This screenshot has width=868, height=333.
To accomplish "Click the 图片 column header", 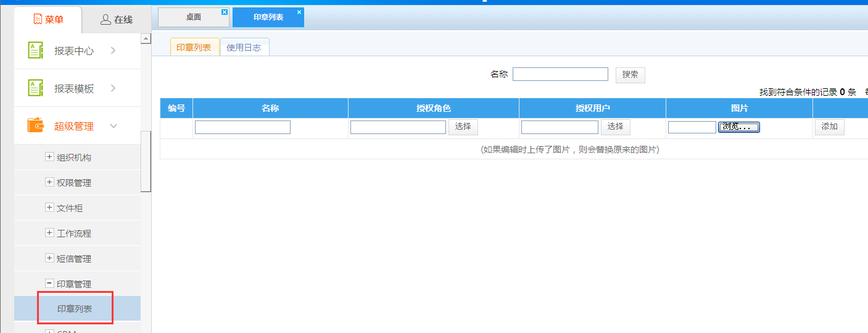I will 740,108.
